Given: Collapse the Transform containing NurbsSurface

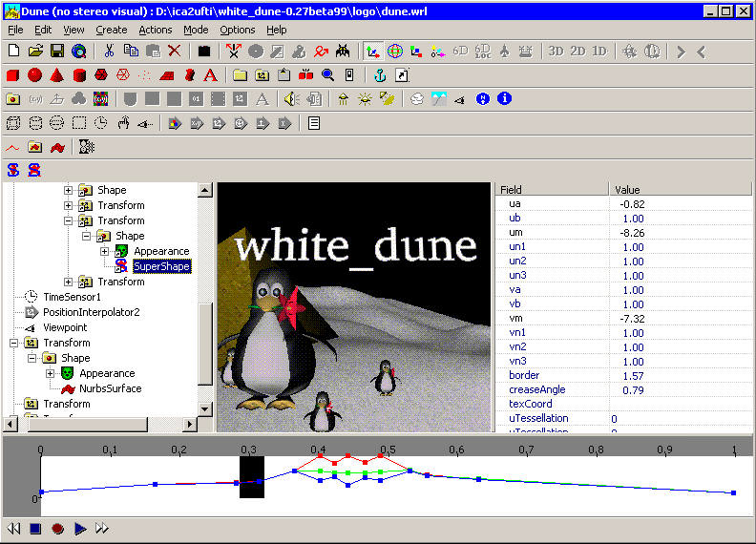Looking at the screenshot, I should (13, 343).
